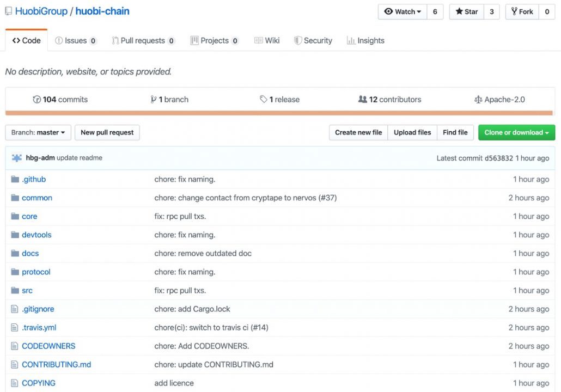Open the huobi-chain repository link
This screenshot has height=392, width=561.
click(102, 11)
